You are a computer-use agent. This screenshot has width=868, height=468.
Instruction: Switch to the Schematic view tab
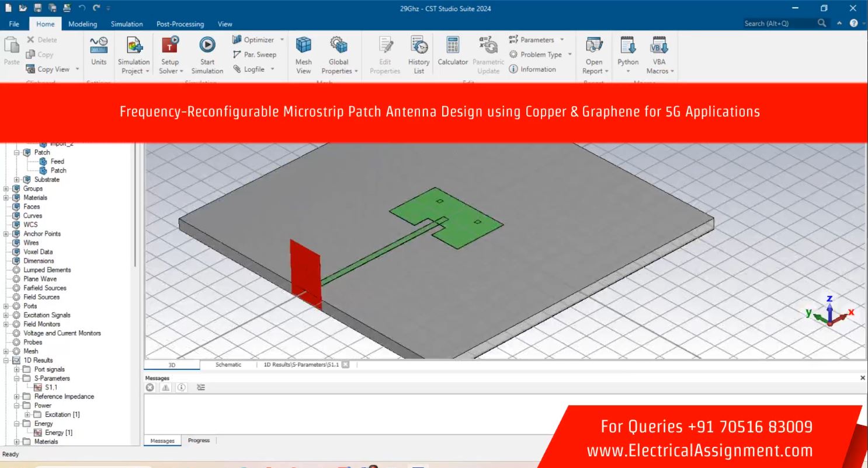click(x=228, y=365)
